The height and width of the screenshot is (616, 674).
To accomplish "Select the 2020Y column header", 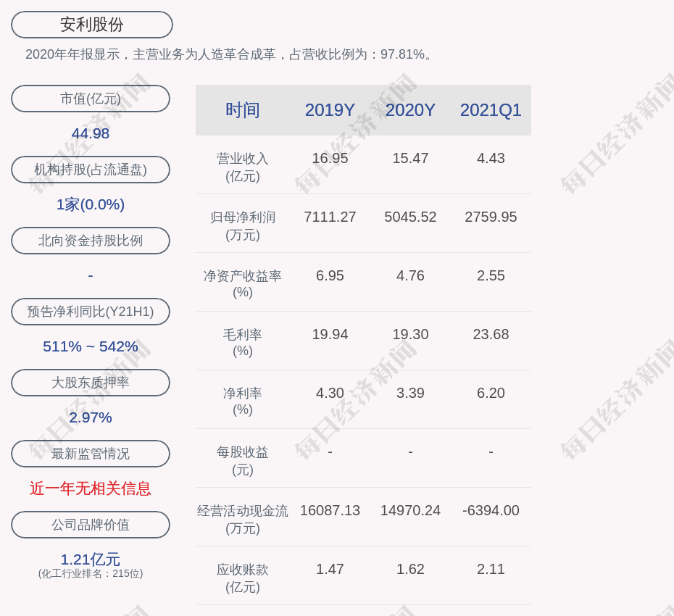I will tap(410, 110).
